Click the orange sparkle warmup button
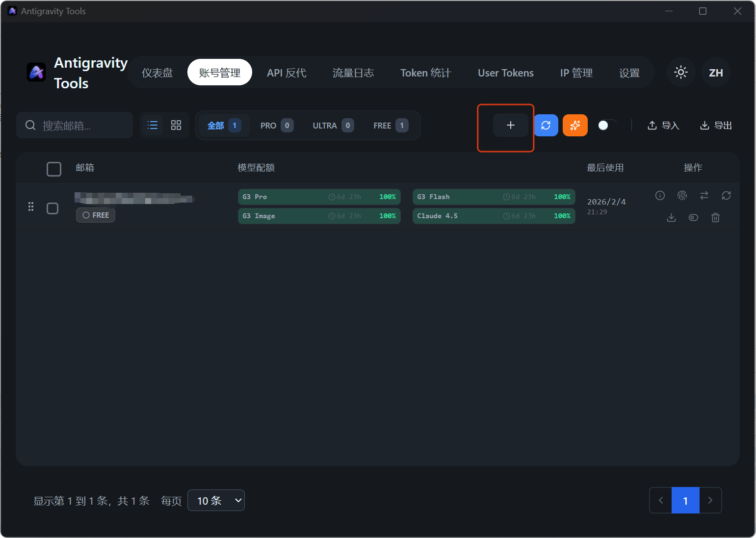This screenshot has width=756, height=538. point(575,125)
